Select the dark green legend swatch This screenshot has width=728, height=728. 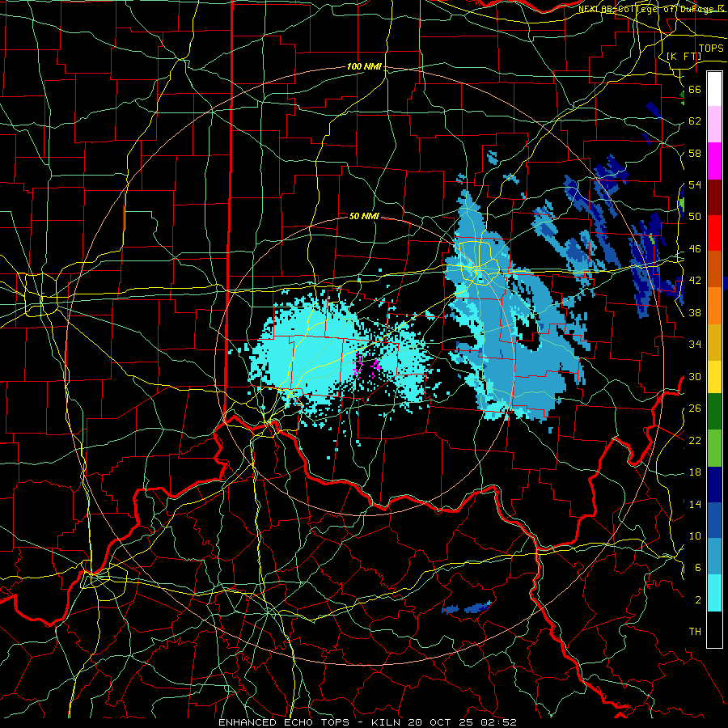pyautogui.click(x=714, y=412)
